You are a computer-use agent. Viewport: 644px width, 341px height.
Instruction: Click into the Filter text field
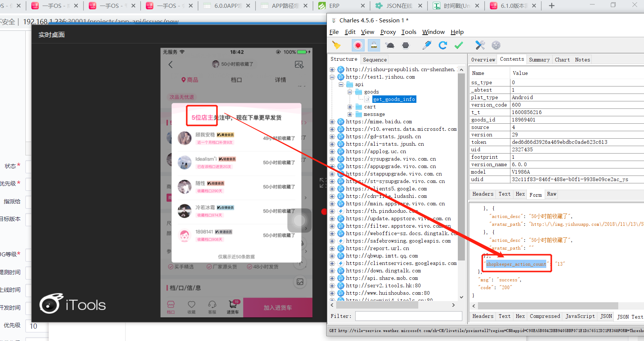click(408, 316)
